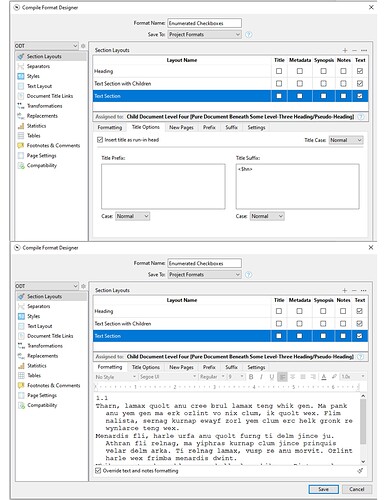Open the highlight color tool in formatting toolbar
The height and width of the screenshot is (500, 386).
pos(334,377)
